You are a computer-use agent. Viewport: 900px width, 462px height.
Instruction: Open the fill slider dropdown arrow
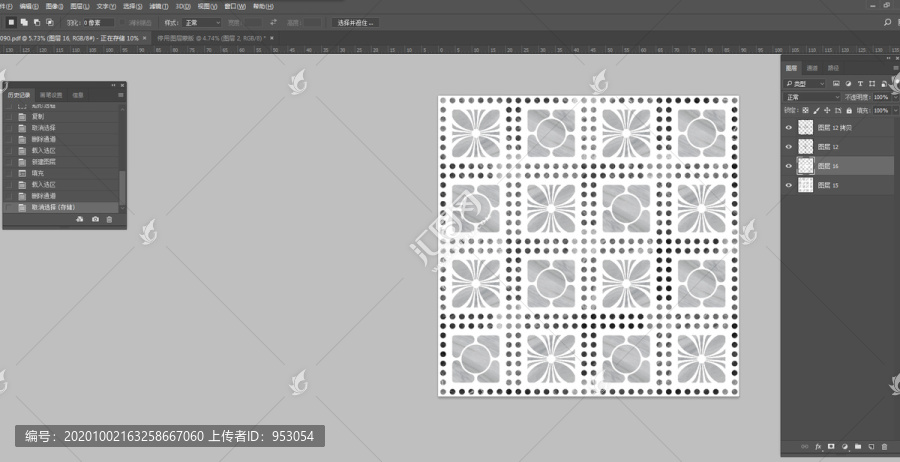coord(895,110)
